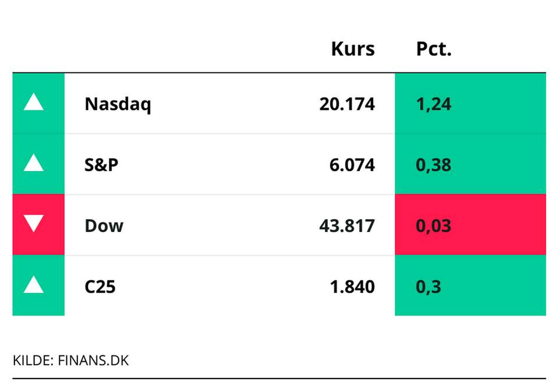The width and height of the screenshot is (559, 392).
Task: Select the S&P index name
Action: [101, 165]
